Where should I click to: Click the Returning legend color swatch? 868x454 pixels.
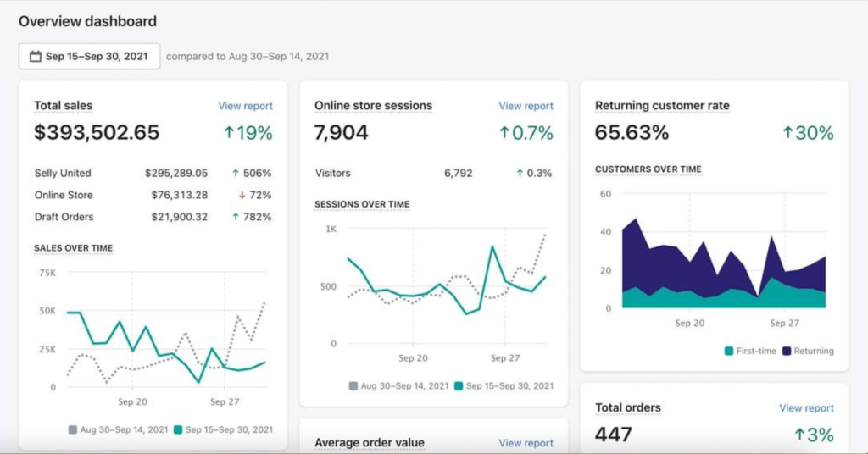(x=787, y=351)
